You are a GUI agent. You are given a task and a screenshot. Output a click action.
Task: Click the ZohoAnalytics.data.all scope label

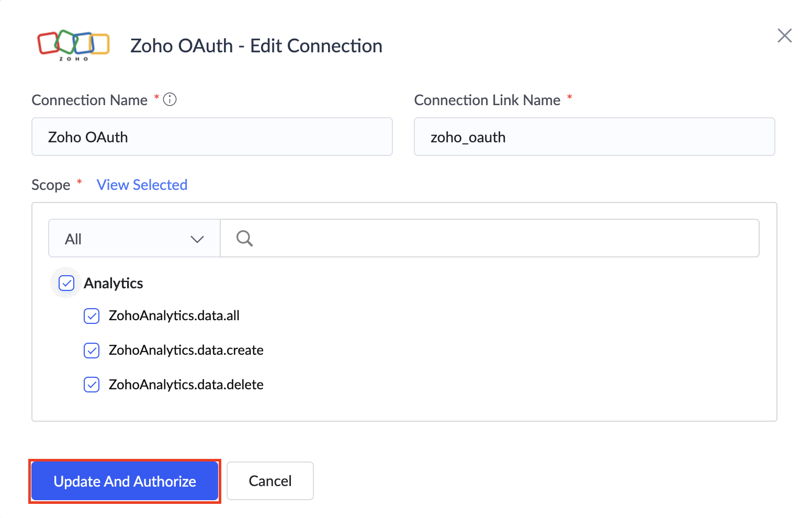click(x=174, y=316)
